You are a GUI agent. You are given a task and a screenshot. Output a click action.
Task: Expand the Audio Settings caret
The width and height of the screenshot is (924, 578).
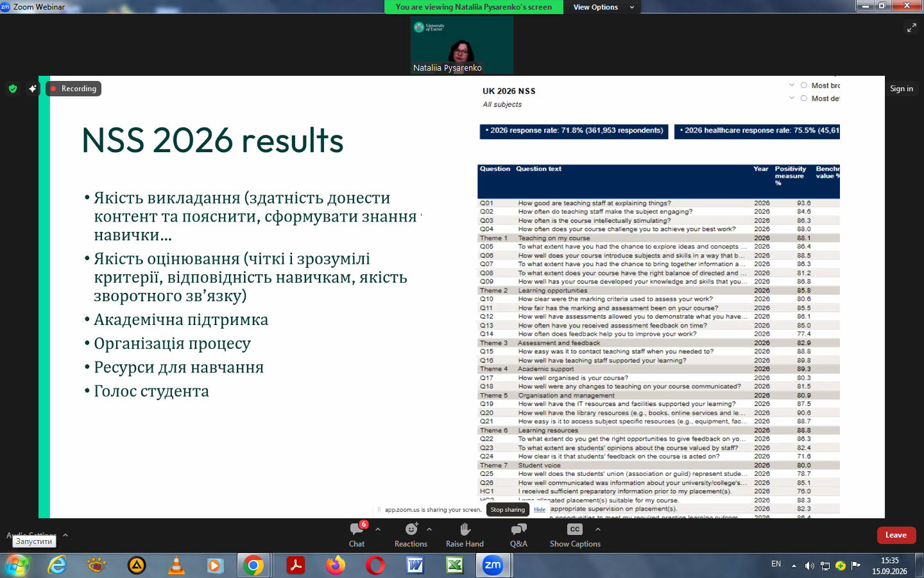click(65, 535)
